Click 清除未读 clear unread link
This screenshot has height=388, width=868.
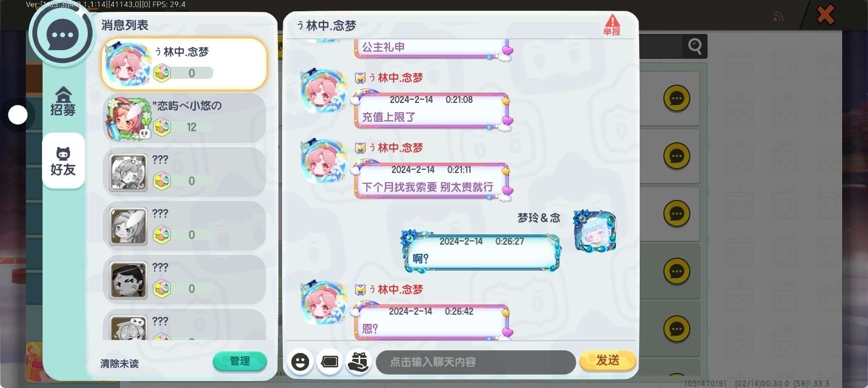[120, 364]
